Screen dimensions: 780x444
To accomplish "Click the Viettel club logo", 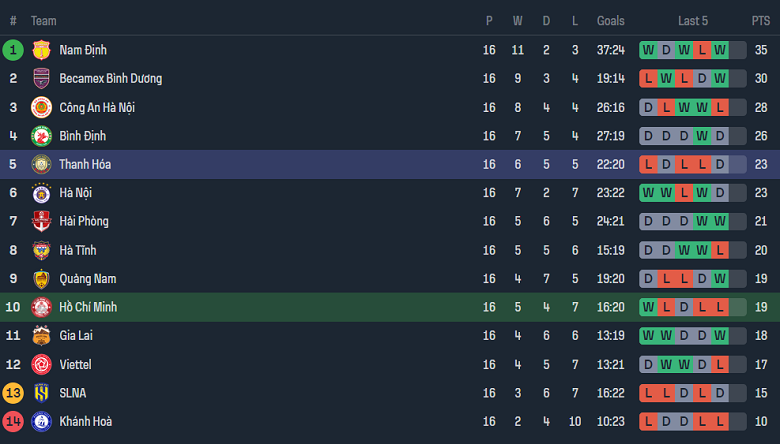I will click(x=41, y=364).
